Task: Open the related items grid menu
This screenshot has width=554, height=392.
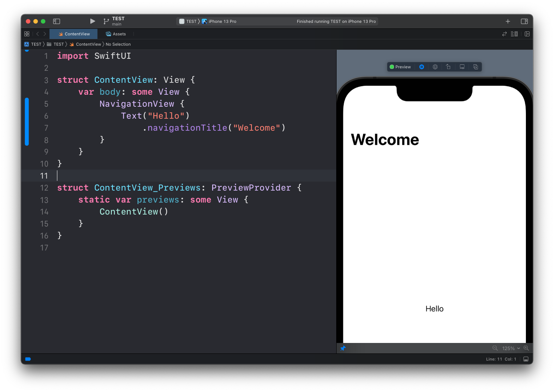Action: click(x=27, y=34)
